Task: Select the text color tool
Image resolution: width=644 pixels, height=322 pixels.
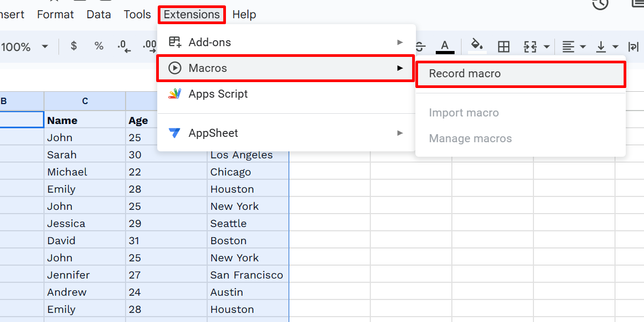Action: tap(444, 47)
